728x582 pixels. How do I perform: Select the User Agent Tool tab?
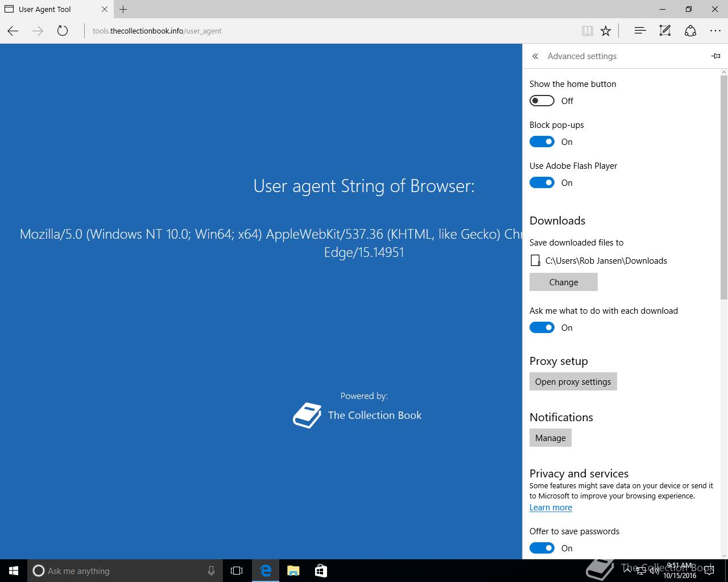coord(56,9)
